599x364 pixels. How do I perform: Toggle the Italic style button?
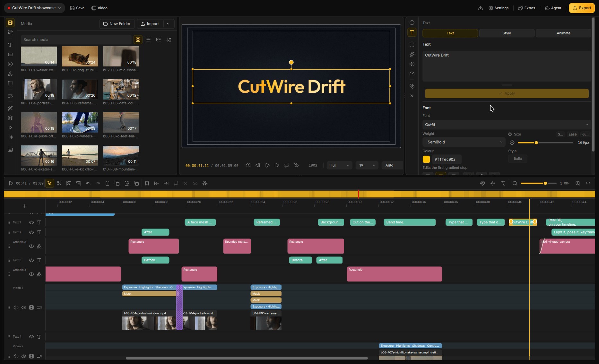click(x=517, y=159)
